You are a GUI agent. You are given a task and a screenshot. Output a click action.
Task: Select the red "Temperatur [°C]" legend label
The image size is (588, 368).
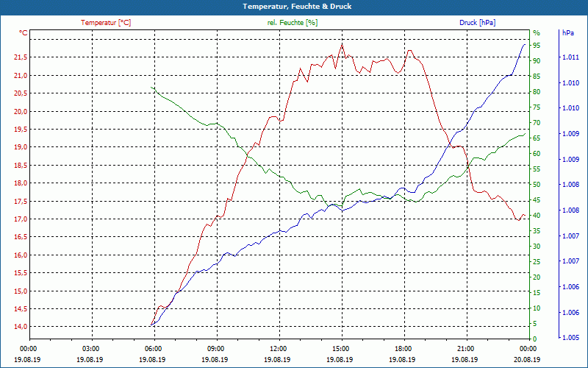(x=106, y=23)
